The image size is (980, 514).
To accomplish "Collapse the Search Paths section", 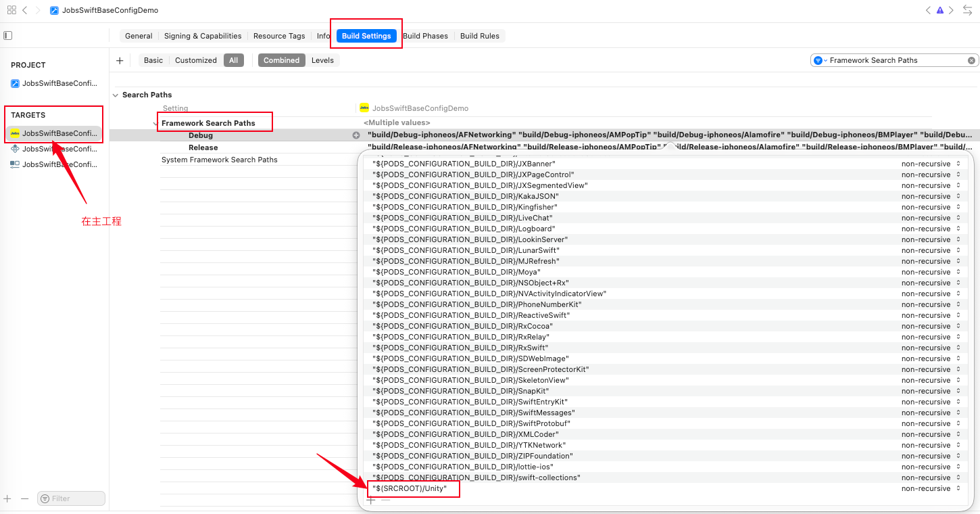I will [116, 95].
